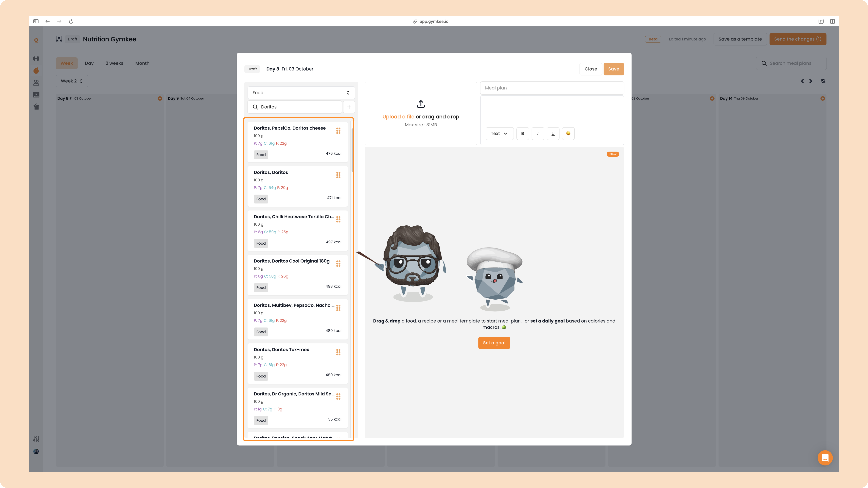Click the plus button beside Doritos search
The image size is (868, 488).
point(349,107)
